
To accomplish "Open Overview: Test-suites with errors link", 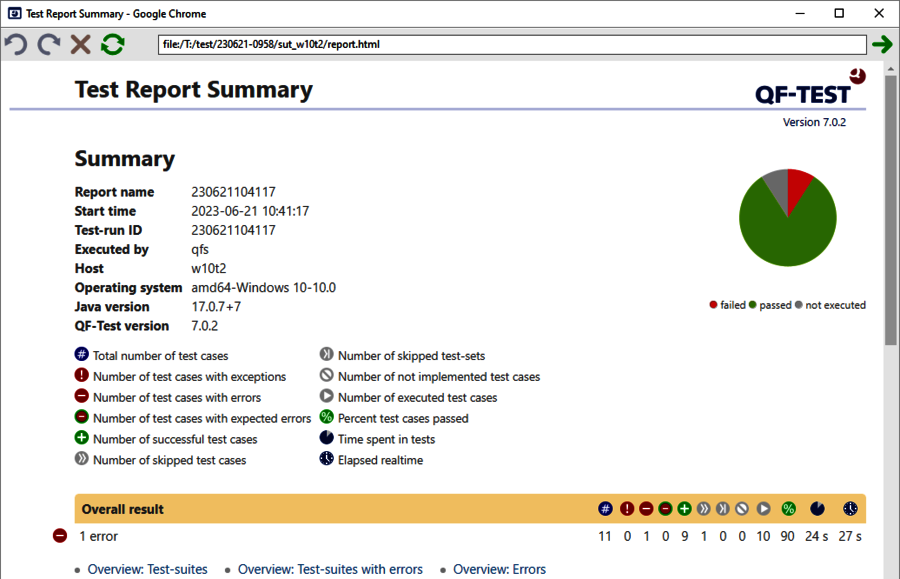I will click(x=330, y=569).
